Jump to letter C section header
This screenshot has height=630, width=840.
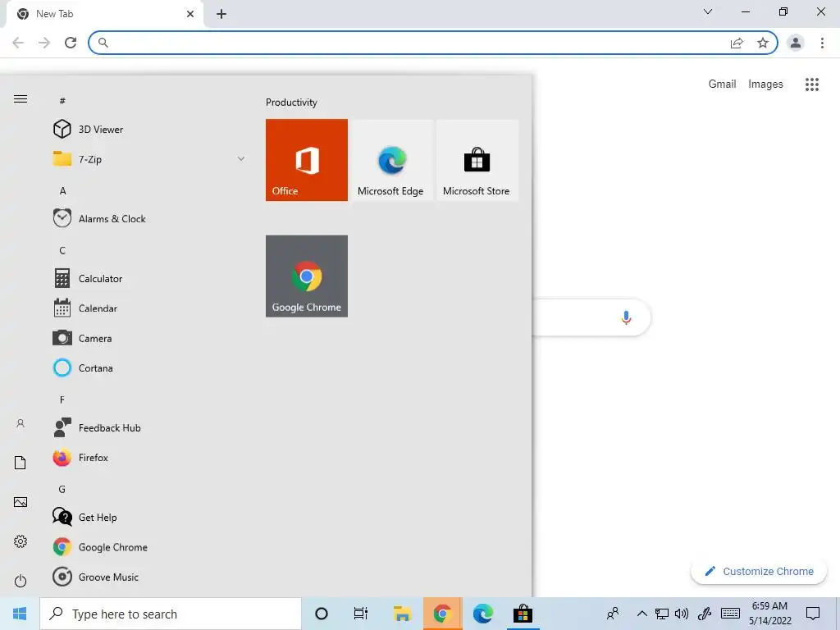click(62, 250)
